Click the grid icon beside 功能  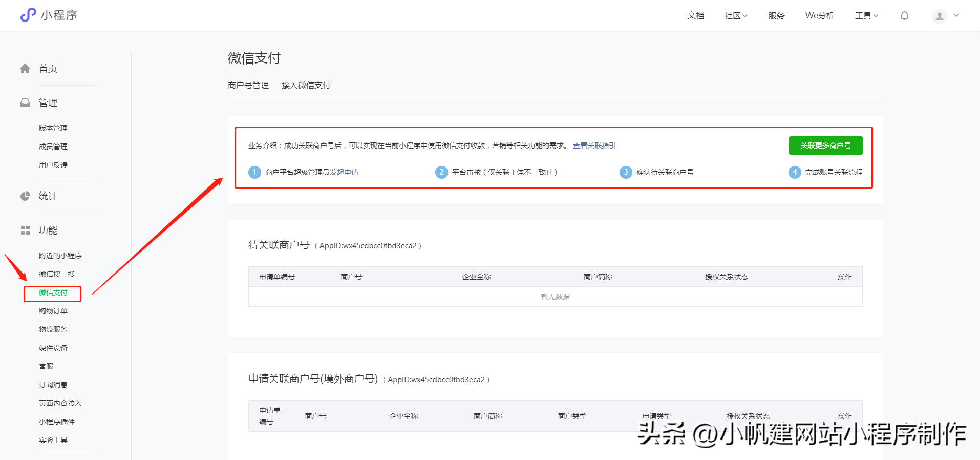coord(25,231)
